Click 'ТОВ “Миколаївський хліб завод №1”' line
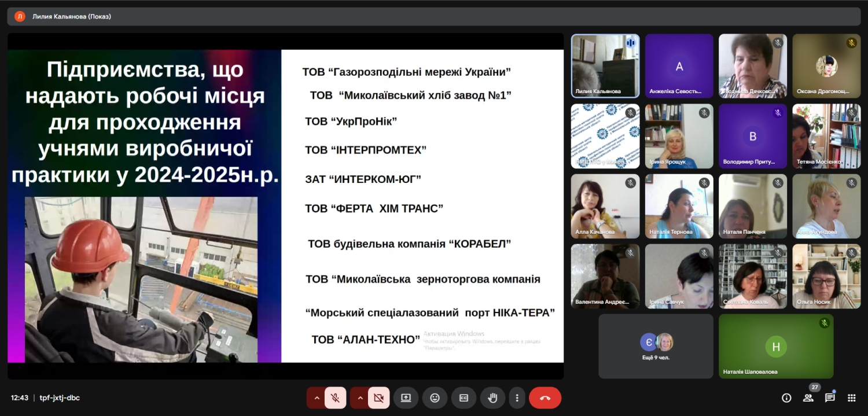 tap(411, 95)
